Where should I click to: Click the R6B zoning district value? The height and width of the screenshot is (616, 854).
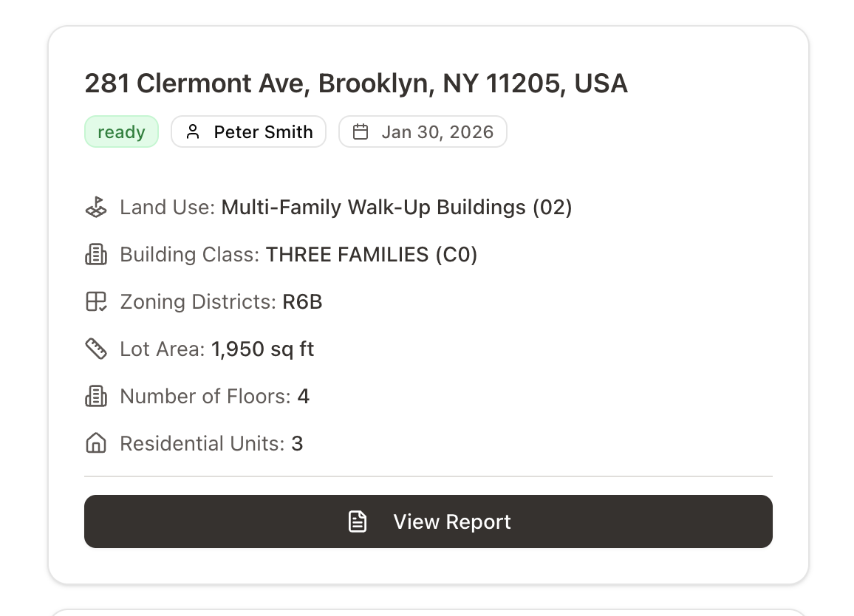pos(302,301)
